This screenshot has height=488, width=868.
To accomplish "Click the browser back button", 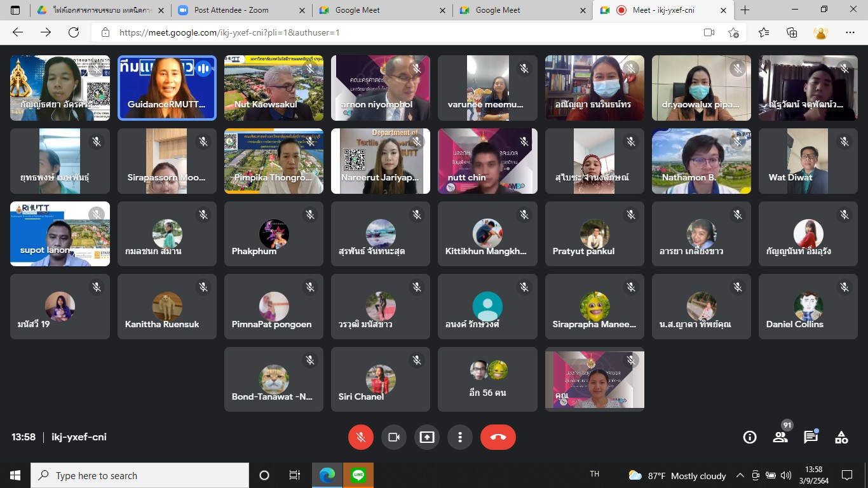I will 18,32.
